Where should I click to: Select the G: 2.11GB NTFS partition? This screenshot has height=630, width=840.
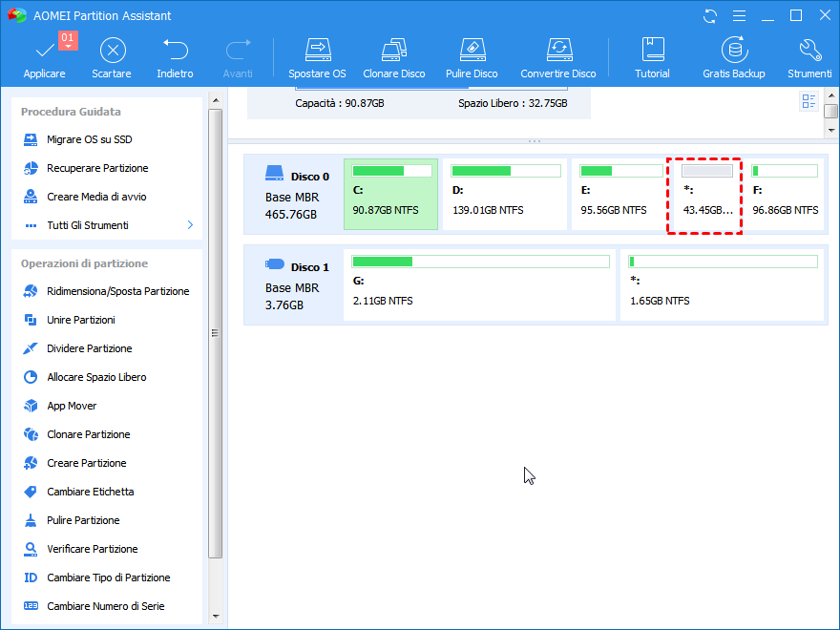click(x=479, y=284)
